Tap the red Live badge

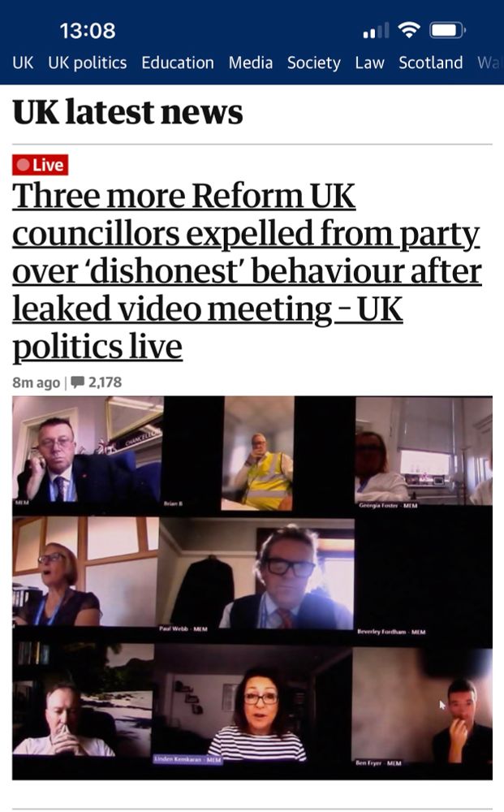pyautogui.click(x=41, y=165)
